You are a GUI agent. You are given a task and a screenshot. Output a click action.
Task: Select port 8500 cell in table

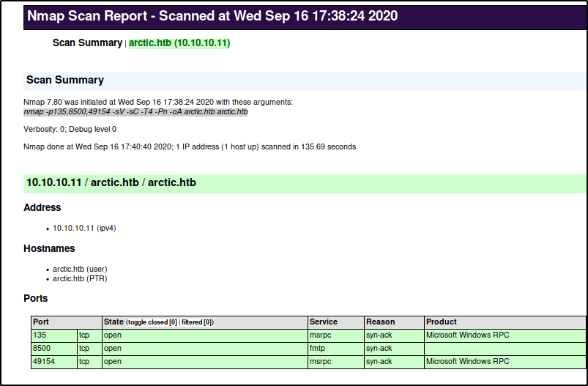coord(54,349)
